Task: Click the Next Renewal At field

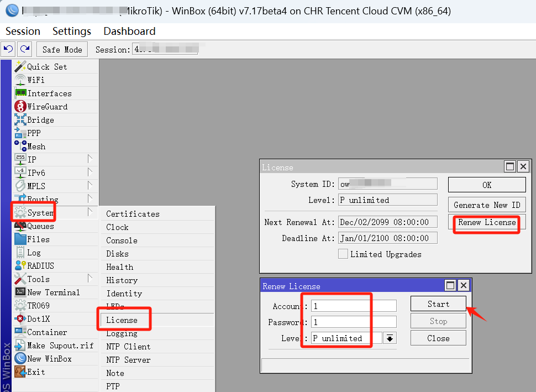Action: [x=388, y=222]
